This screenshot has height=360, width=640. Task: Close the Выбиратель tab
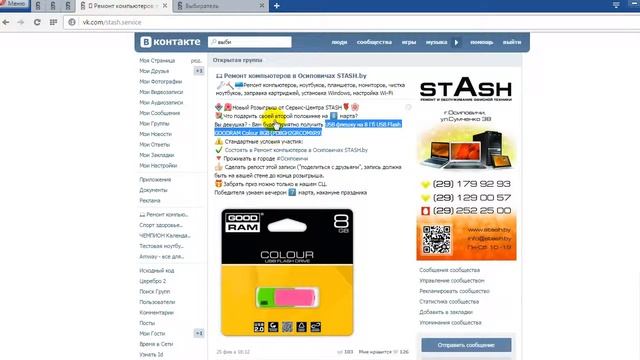pos(262,6)
